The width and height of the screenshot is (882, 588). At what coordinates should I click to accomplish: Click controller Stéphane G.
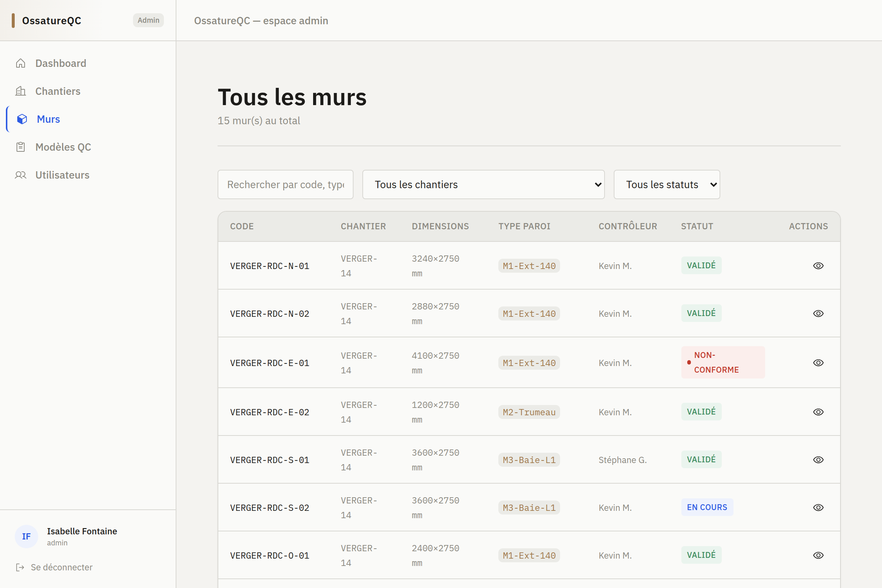[x=623, y=460]
